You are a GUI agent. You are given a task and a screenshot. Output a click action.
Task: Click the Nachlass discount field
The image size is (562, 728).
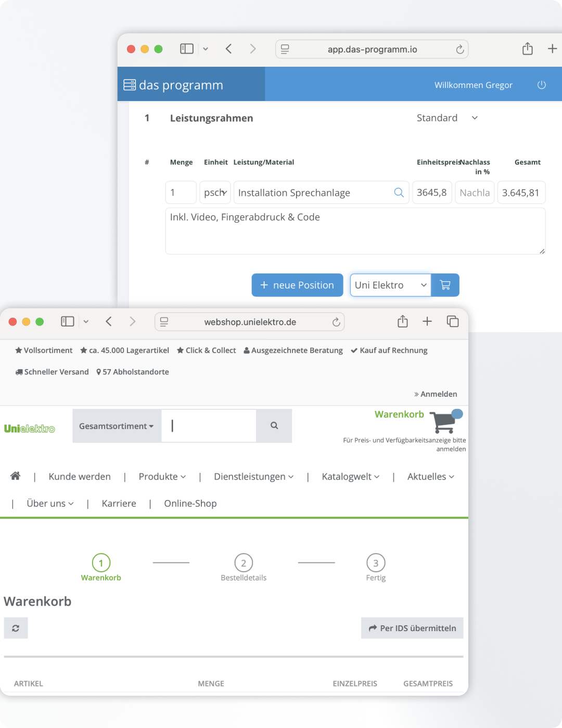click(475, 193)
